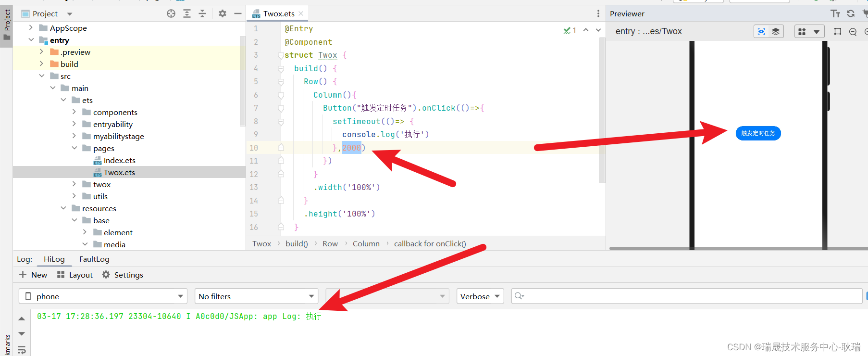Toggle the Previewer inspector icon

point(761,31)
